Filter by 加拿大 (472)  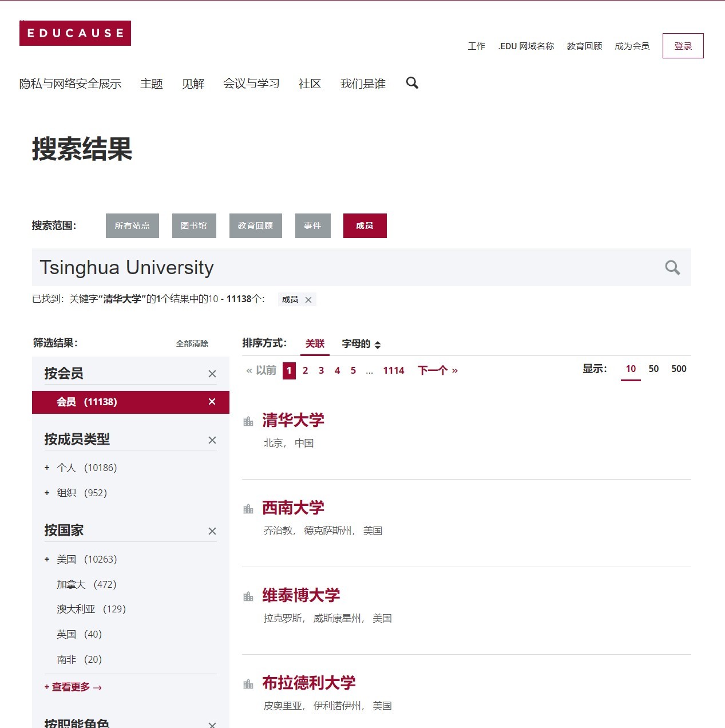(x=86, y=584)
